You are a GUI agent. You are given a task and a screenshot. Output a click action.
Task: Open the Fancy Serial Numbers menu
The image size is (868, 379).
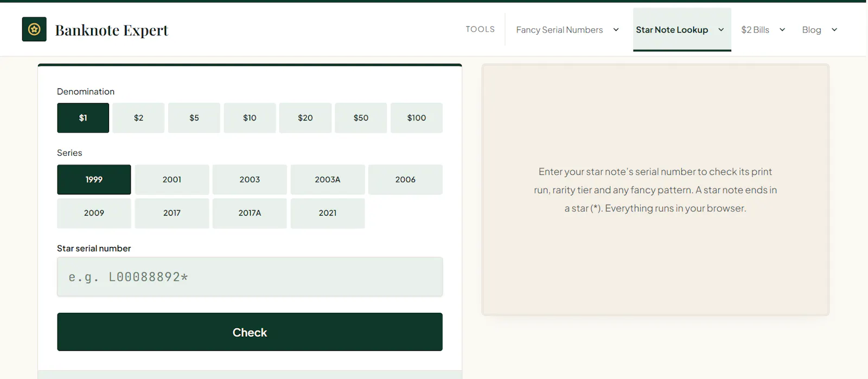tap(559, 30)
